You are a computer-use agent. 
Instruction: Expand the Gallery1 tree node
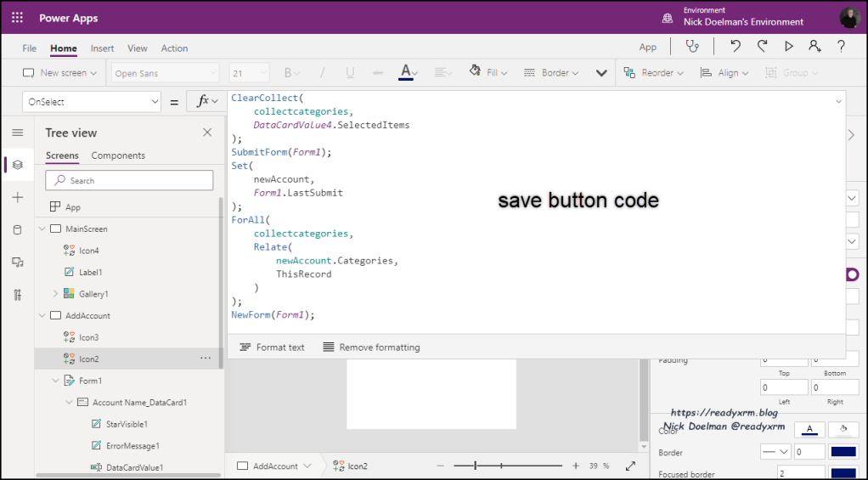click(55, 294)
